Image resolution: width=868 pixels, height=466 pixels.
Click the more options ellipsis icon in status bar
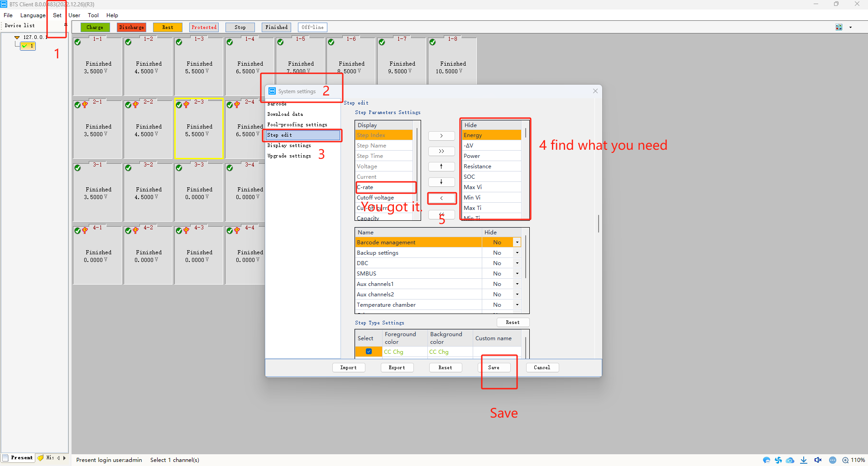[832, 460]
